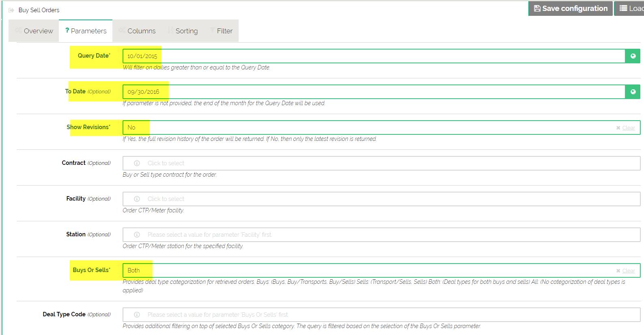Open the Facility selection field
644x335 pixels.
click(x=381, y=199)
